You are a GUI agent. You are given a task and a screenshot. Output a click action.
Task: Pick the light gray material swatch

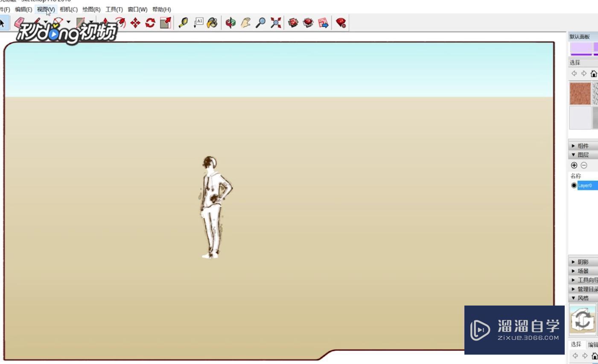point(580,117)
